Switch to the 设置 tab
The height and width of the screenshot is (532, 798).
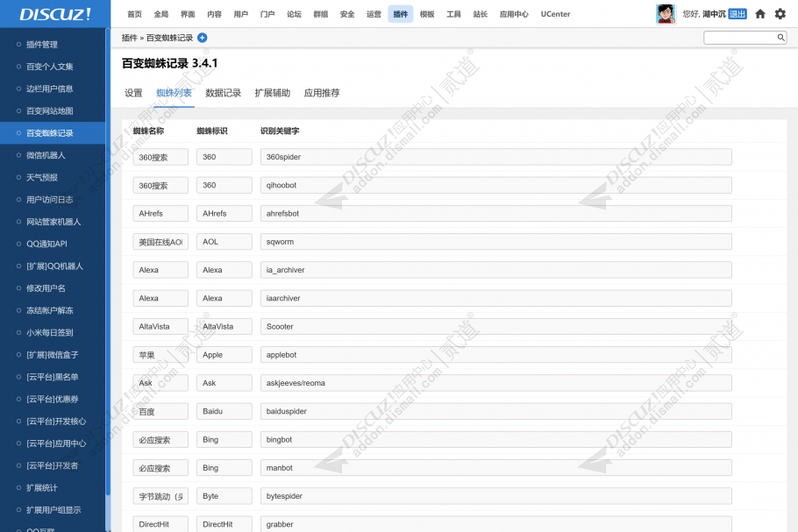tap(133, 93)
